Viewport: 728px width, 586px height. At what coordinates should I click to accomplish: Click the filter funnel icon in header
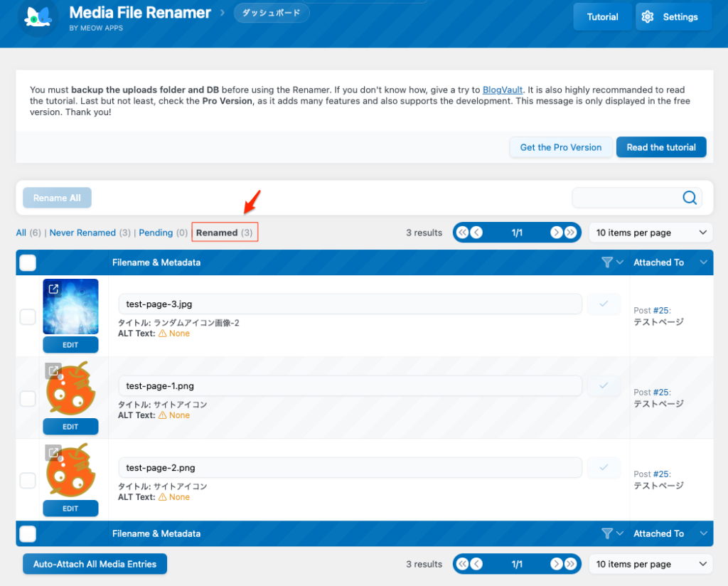(606, 262)
